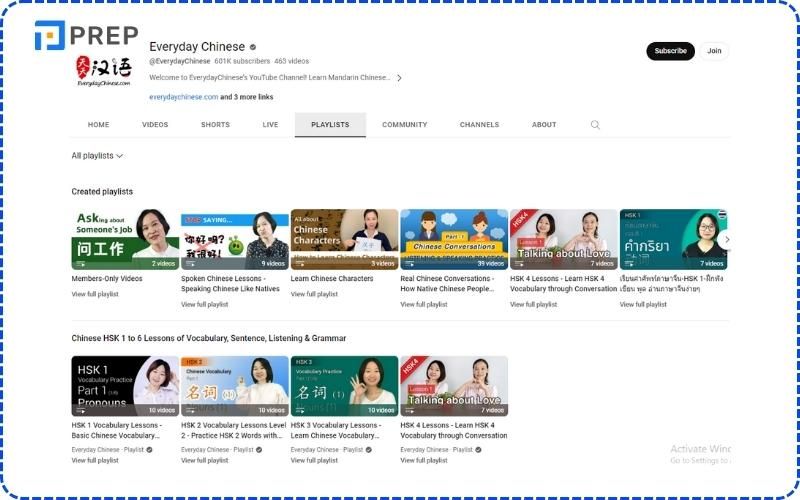Click the Learn Chinese Characters title

(x=332, y=279)
